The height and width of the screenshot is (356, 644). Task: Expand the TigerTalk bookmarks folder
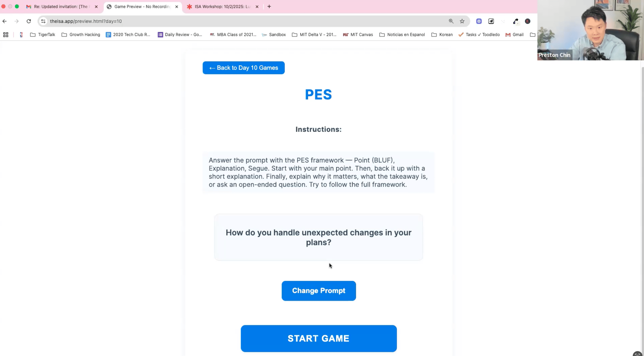43,35
